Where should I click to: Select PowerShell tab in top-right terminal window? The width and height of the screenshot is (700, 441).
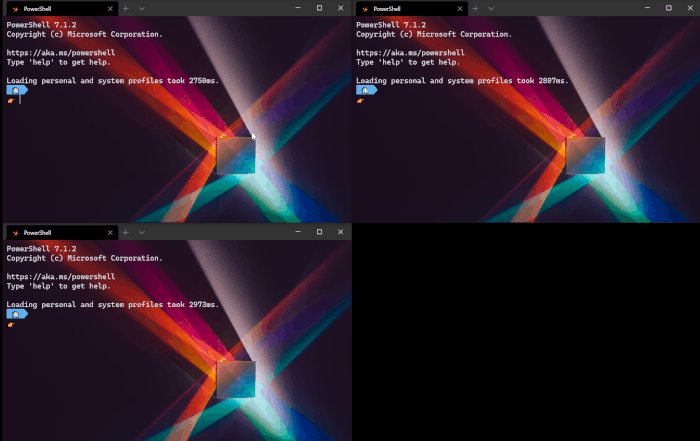(x=411, y=8)
